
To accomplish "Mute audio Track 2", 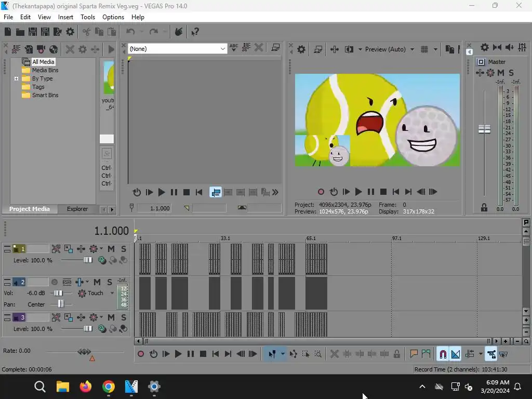I will (97, 282).
